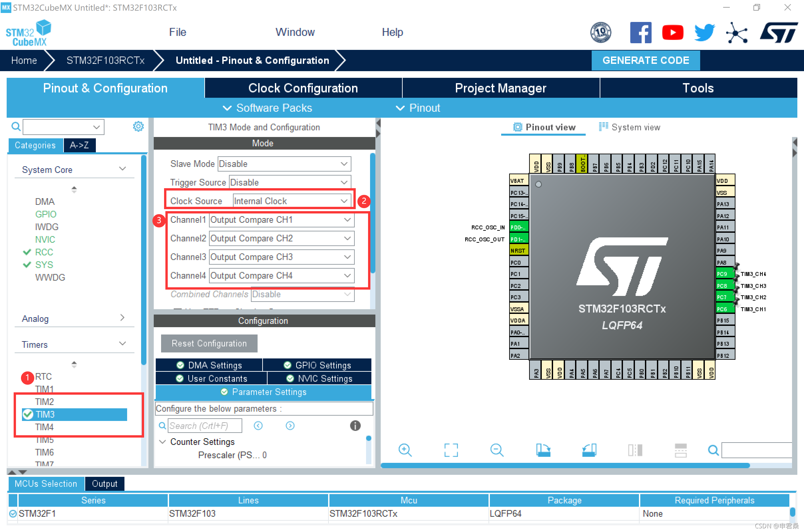Viewport: 804px width, 532px height.
Task: Toggle the horizontal split layout icon
Action: point(681,450)
